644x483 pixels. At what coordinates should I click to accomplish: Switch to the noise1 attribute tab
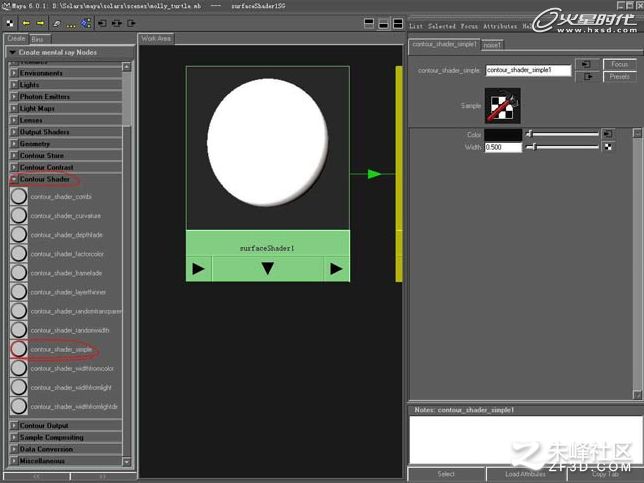point(492,45)
